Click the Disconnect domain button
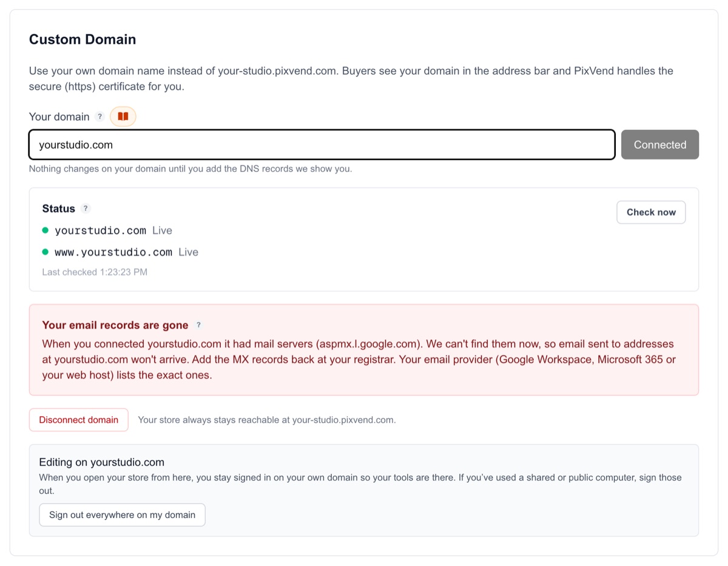Screen dimensions: 728x566 (79, 420)
